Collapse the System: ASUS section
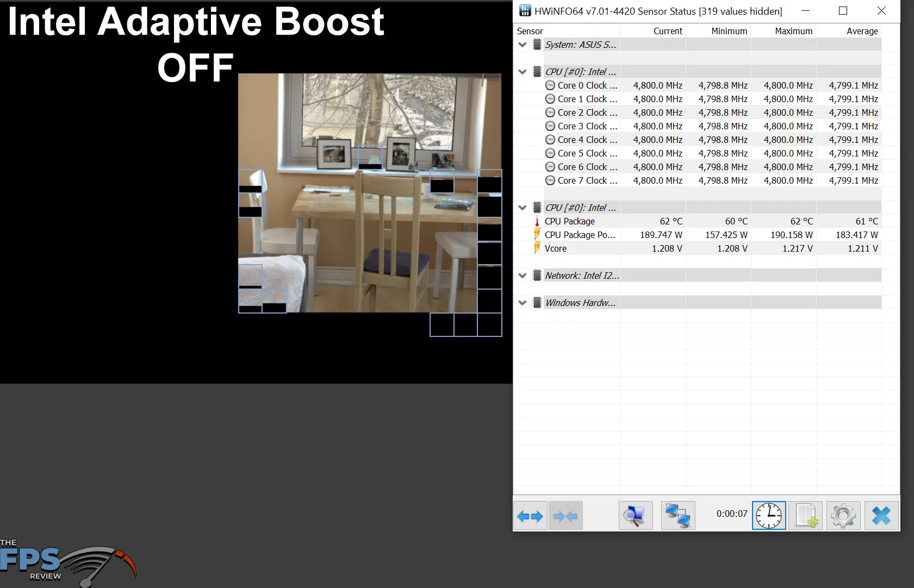The image size is (914, 588). (522, 45)
